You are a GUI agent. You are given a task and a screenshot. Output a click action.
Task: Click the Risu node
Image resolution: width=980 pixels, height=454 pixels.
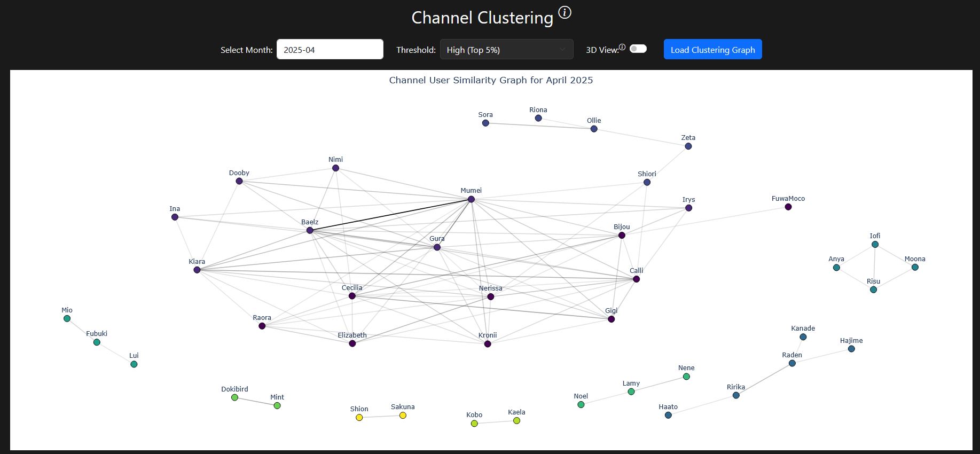873,289
